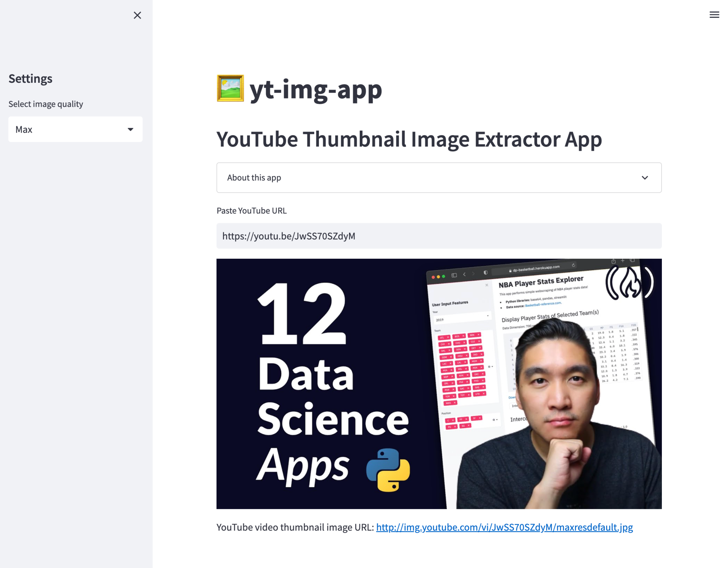Click the yt-img-app title text
The image size is (728, 568).
pos(316,90)
